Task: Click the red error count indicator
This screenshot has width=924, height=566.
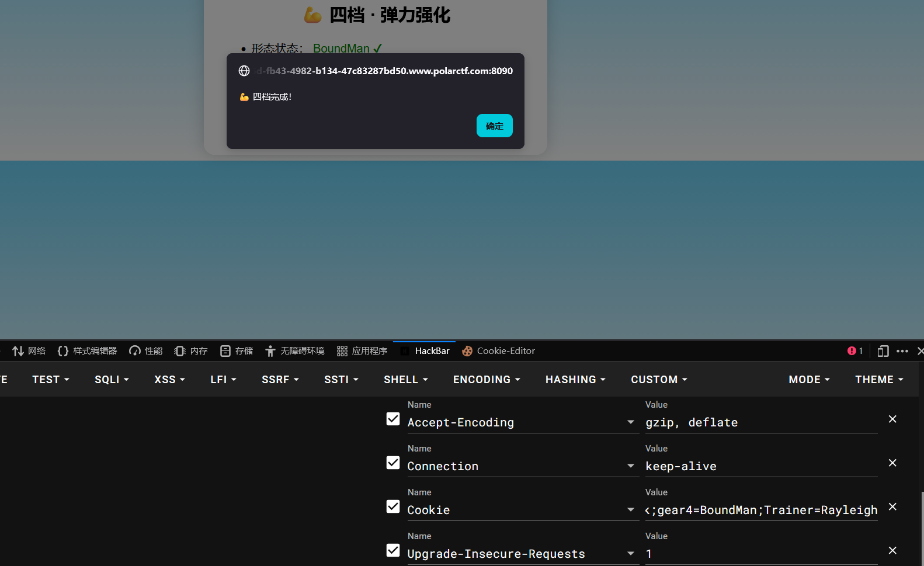Action: coord(855,351)
